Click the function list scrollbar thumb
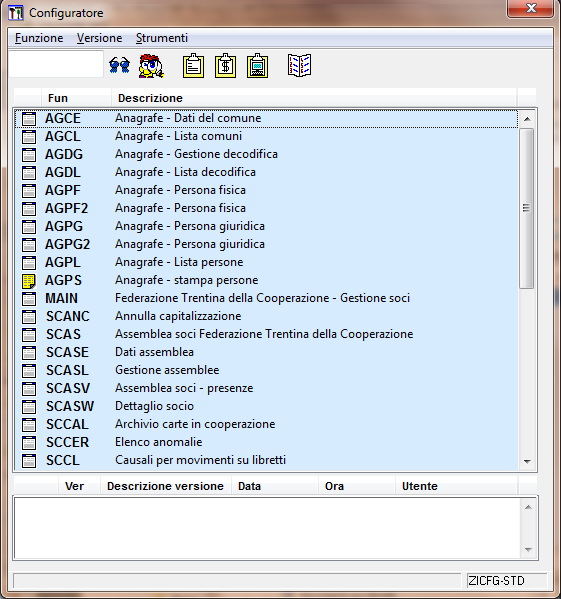The image size is (561, 599). pos(527,208)
